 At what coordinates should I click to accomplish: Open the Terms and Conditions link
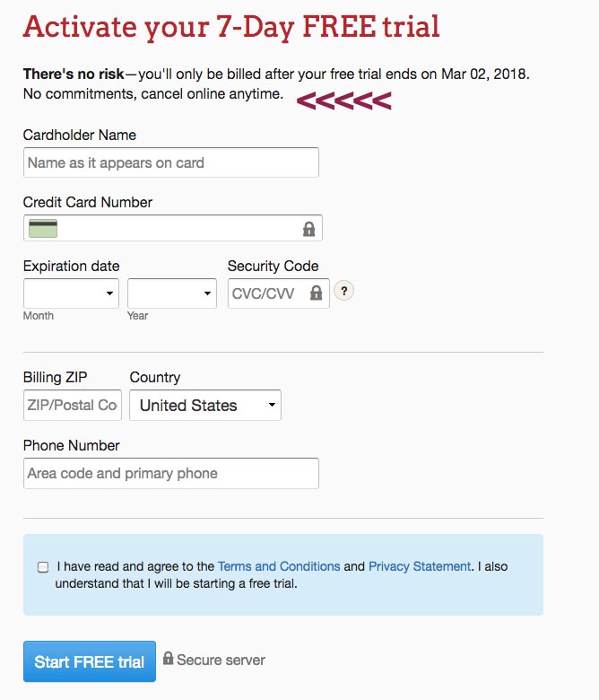click(279, 566)
